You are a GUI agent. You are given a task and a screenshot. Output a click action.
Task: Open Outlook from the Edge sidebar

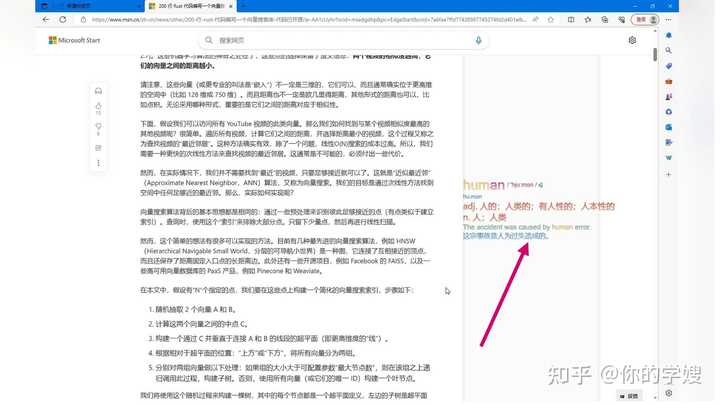click(x=669, y=127)
